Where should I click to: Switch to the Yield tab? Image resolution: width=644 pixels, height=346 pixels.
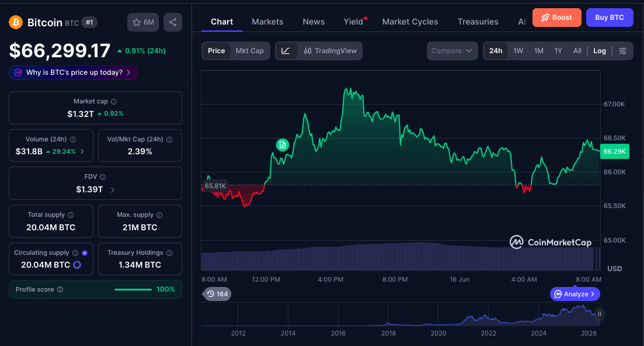353,22
